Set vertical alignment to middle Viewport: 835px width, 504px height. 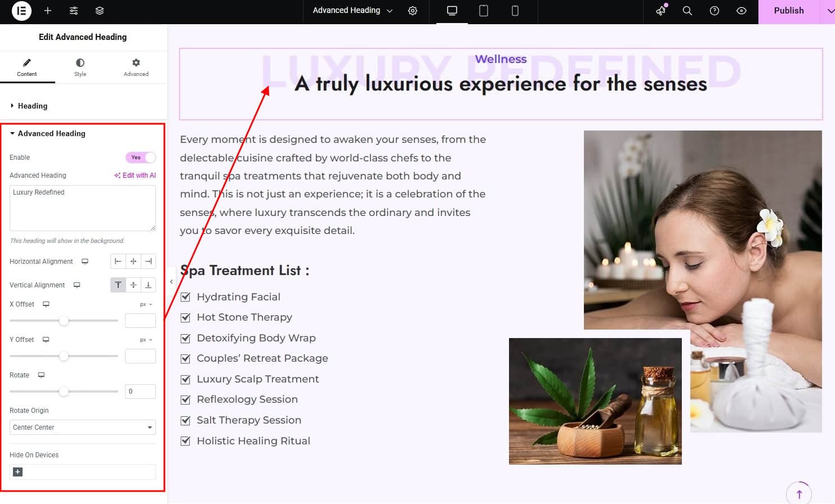(133, 285)
